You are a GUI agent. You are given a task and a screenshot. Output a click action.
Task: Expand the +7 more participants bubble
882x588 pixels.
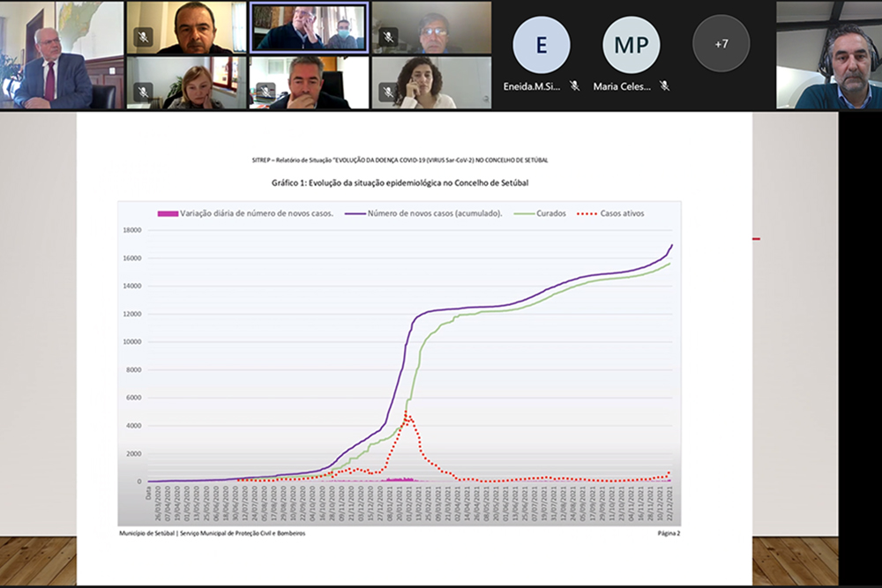pos(721,43)
